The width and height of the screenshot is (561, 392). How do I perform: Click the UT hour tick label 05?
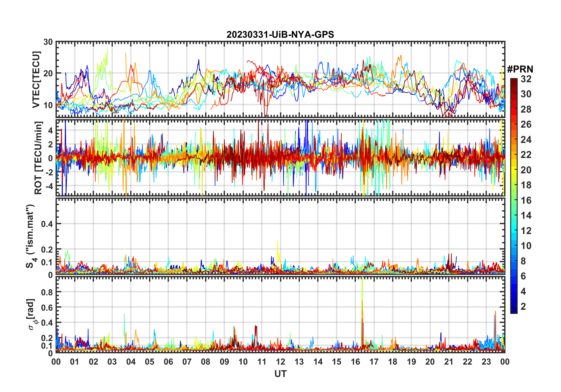150,362
